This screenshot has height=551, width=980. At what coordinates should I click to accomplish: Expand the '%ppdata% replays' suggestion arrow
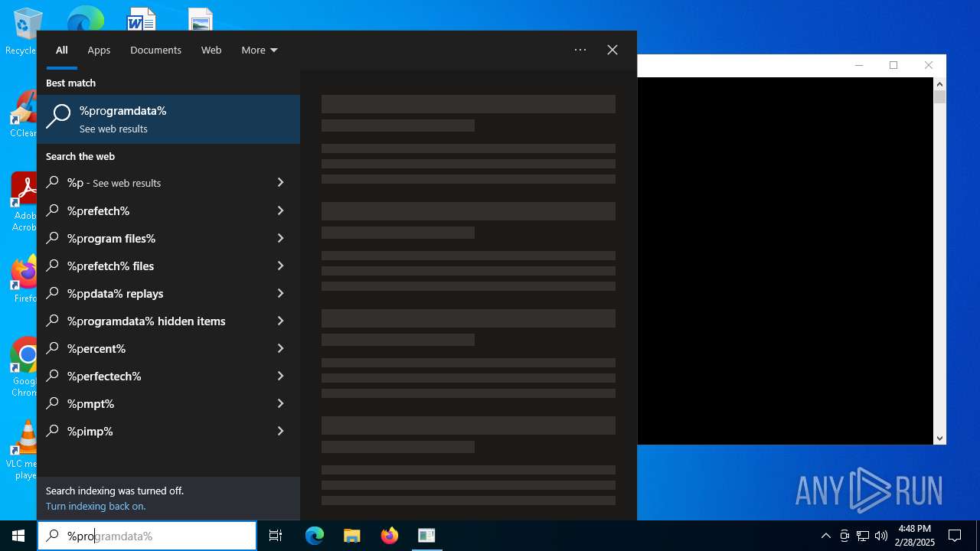click(x=280, y=293)
